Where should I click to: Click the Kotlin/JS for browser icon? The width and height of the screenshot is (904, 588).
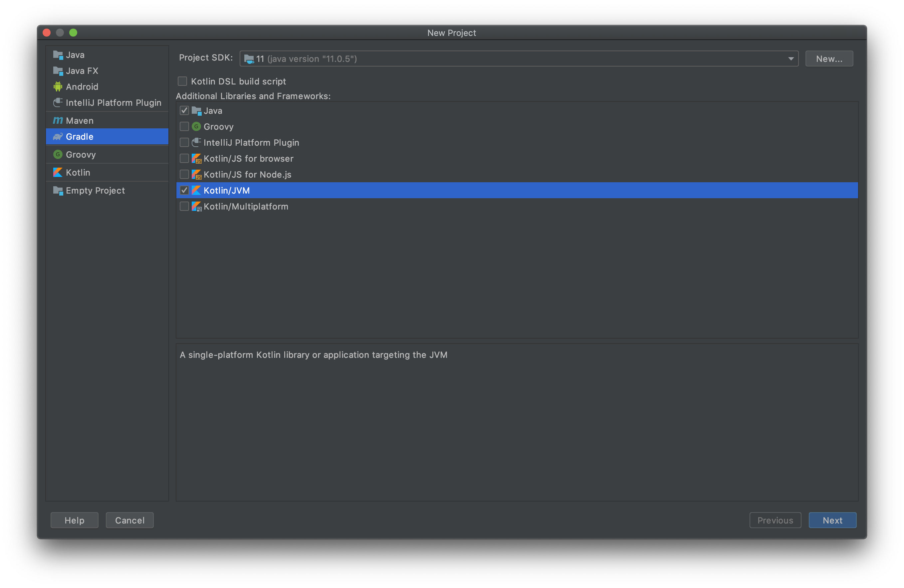[196, 159]
